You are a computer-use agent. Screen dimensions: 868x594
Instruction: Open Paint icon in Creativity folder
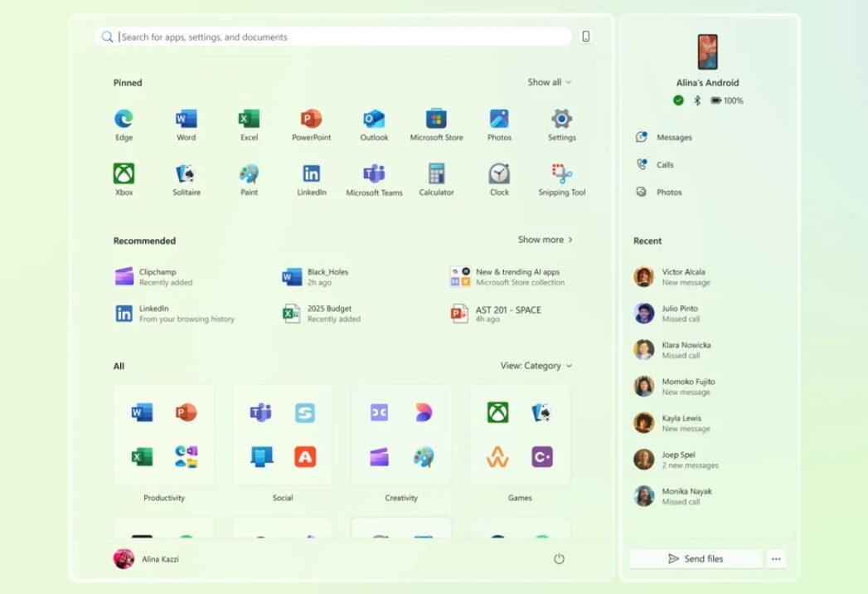click(x=424, y=457)
